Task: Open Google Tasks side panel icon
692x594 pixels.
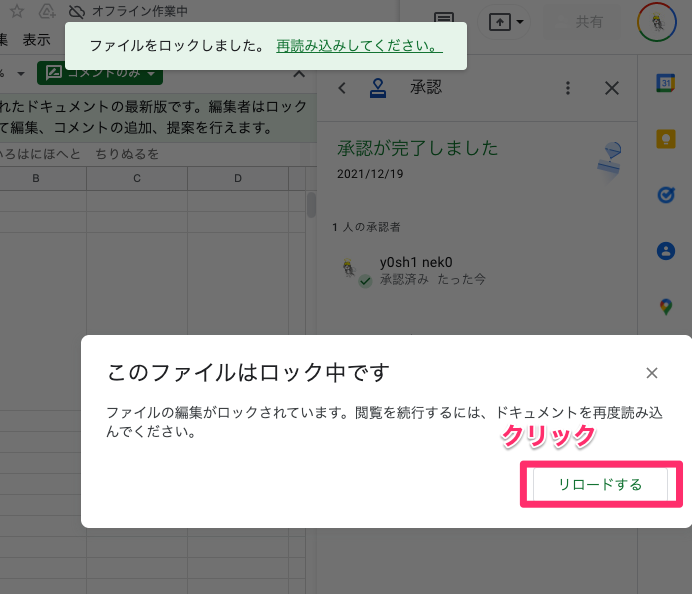Action: pyautogui.click(x=666, y=195)
